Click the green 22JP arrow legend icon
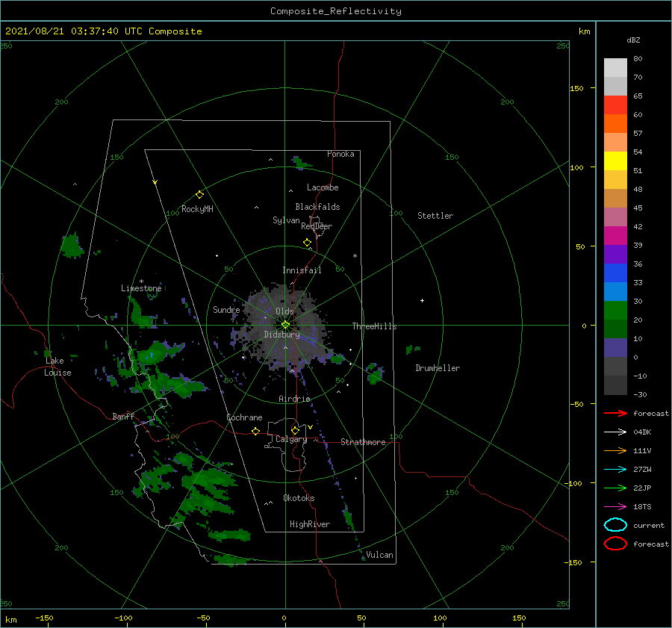 click(x=615, y=488)
